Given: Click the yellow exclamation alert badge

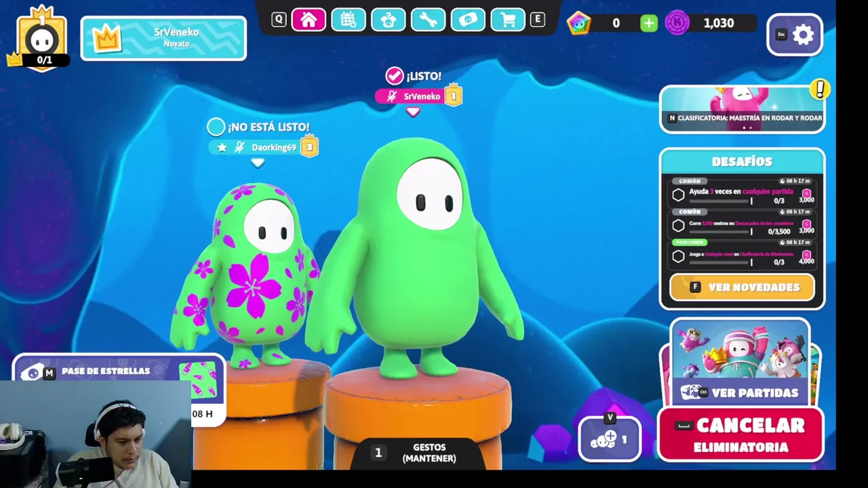Looking at the screenshot, I should pyautogui.click(x=820, y=89).
